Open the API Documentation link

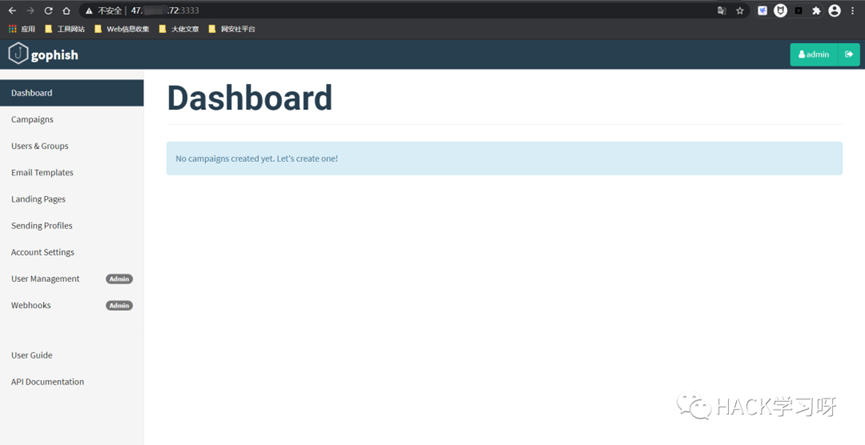72,382
